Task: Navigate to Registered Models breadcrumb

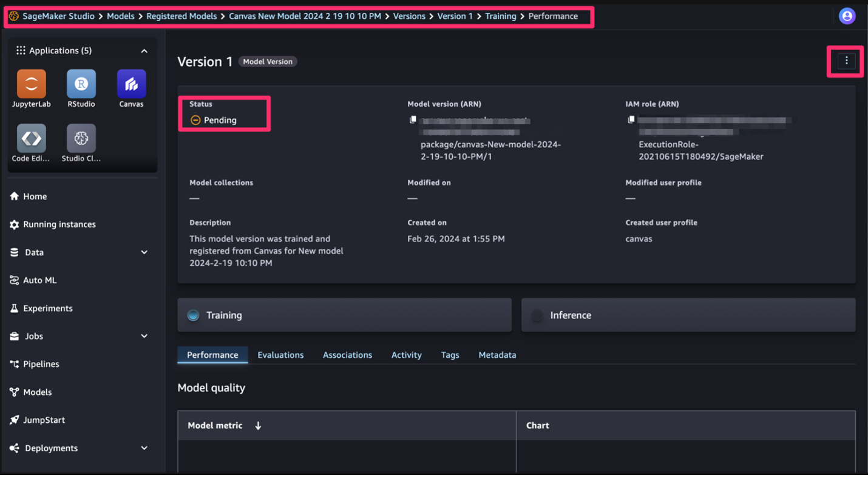Action: point(181,16)
